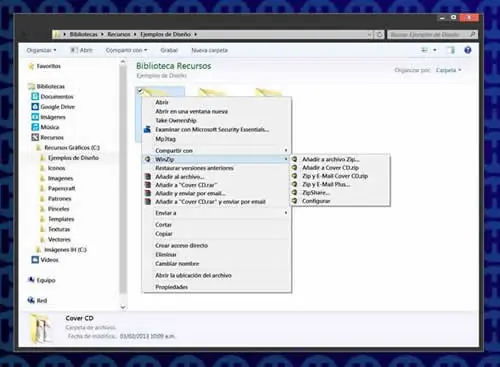
Task: Click the Red network icon
Action: pos(31,300)
